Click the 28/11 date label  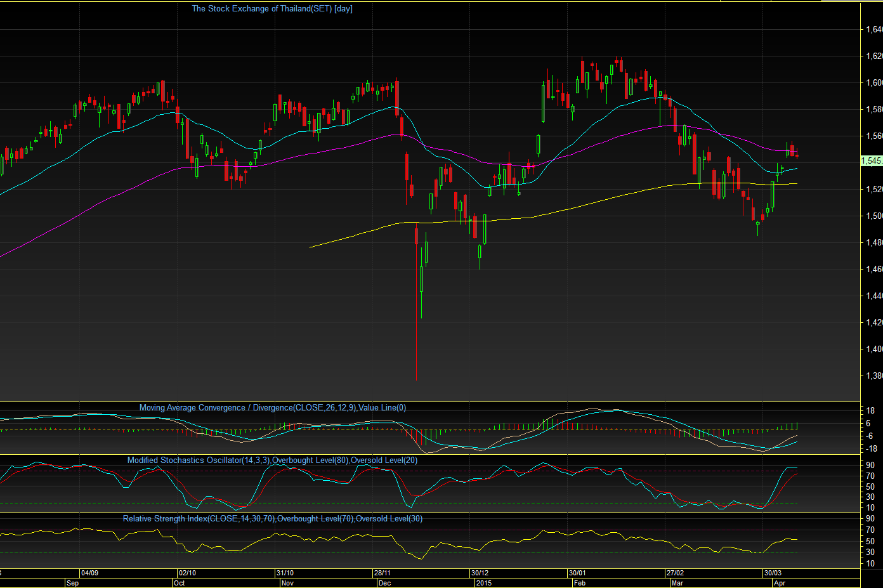coord(383,573)
